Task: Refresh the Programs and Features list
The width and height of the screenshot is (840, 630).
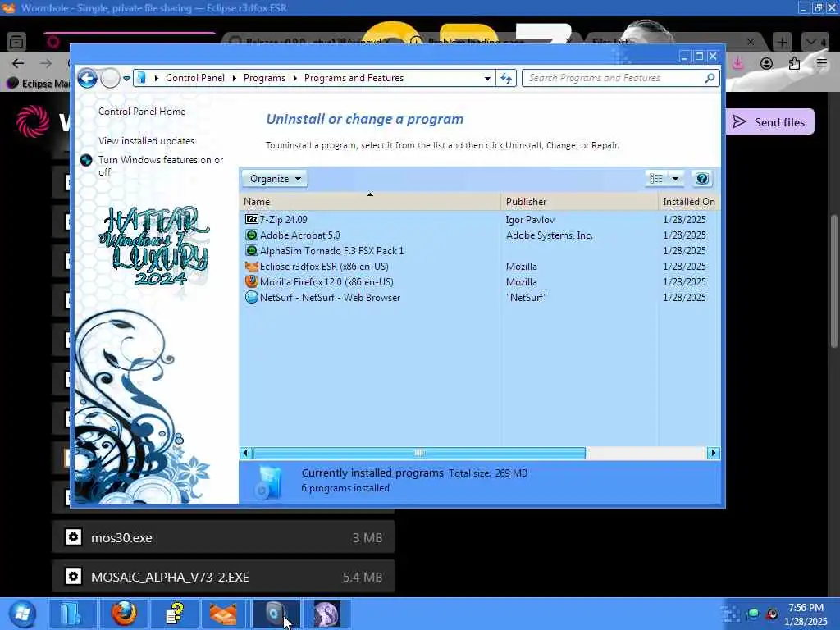Action: point(505,78)
